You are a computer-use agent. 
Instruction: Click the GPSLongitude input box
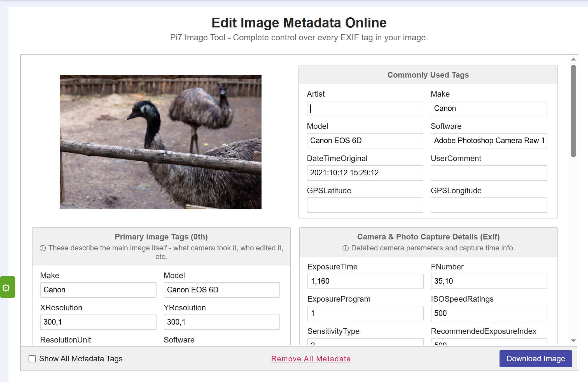point(489,205)
